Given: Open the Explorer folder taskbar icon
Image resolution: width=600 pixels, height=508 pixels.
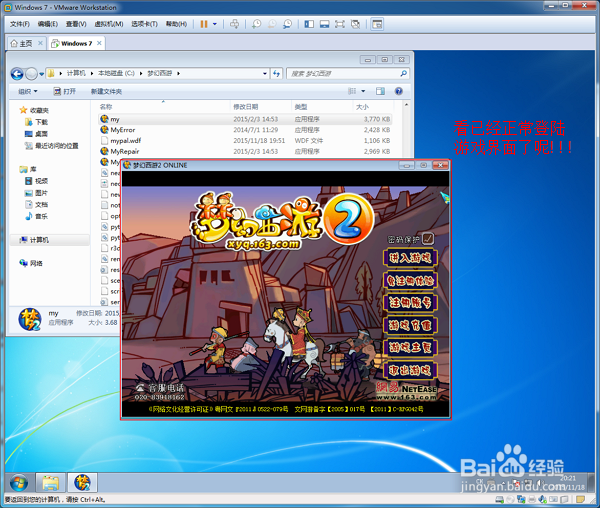Looking at the screenshot, I should click(x=51, y=483).
